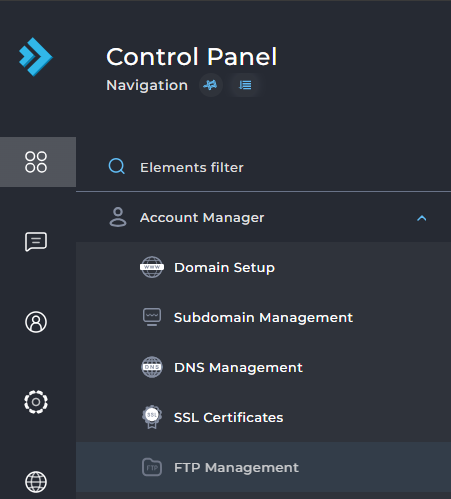Toggle the navigation pin icon
This screenshot has width=451, height=499.
[x=211, y=85]
